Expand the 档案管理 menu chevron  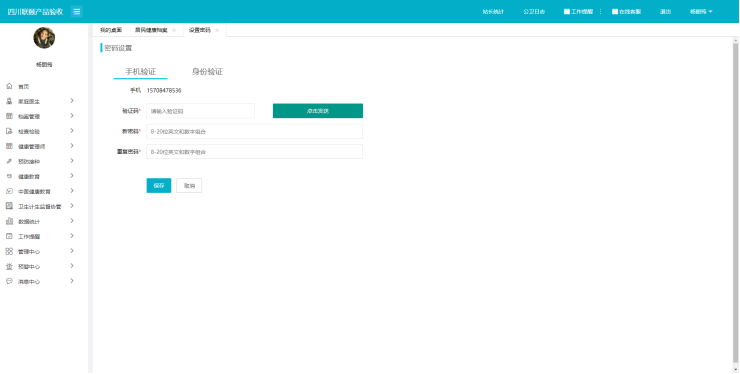click(72, 116)
